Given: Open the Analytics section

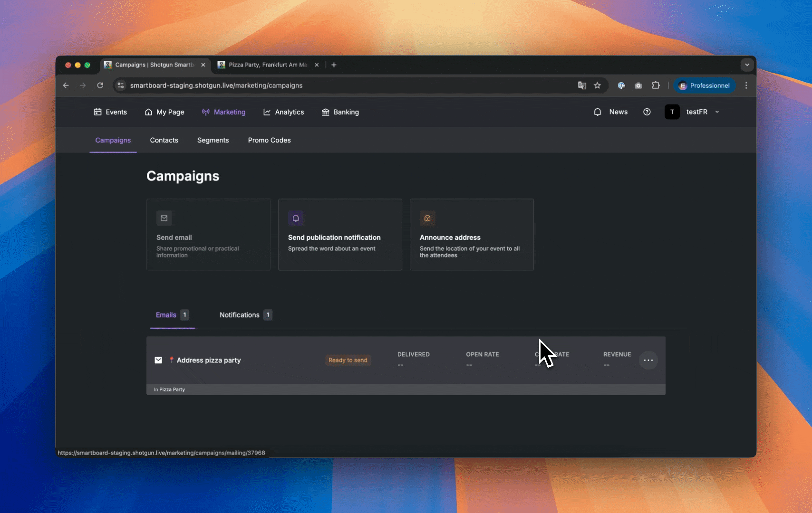Looking at the screenshot, I should pos(284,112).
